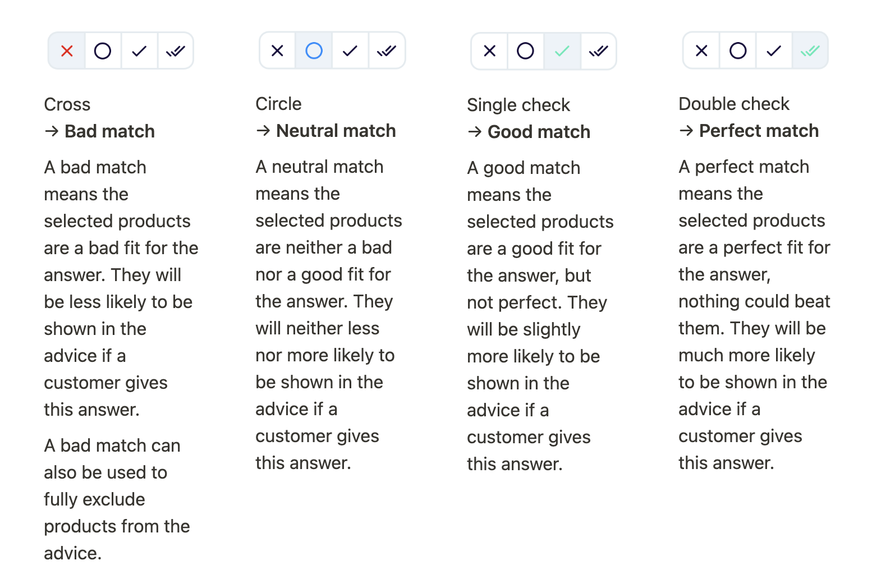872x588 pixels.
Task: Click the selected red cross icon
Action: [67, 51]
